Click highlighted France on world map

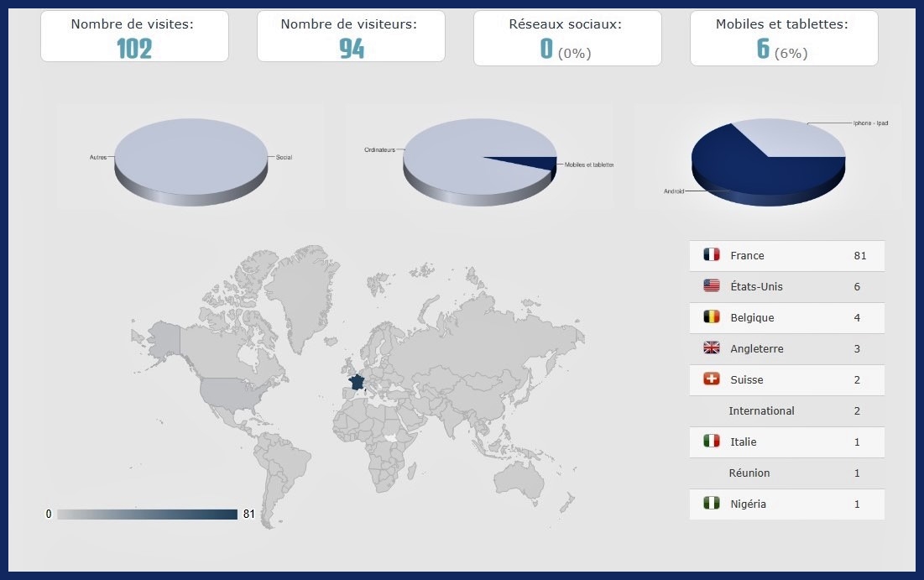click(357, 382)
